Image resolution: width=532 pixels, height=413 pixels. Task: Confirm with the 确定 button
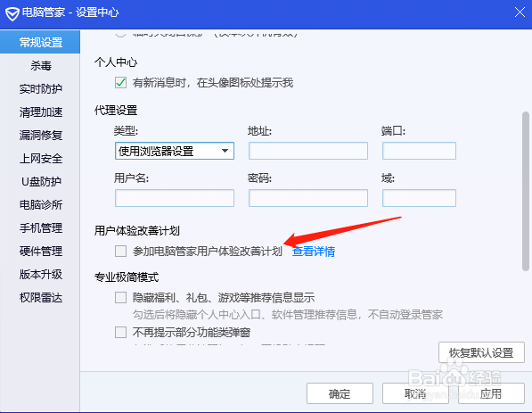tap(340, 393)
